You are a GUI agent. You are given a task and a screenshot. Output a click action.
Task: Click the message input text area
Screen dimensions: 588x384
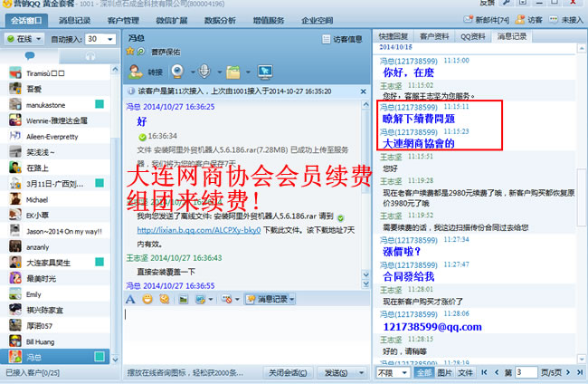[246, 334]
